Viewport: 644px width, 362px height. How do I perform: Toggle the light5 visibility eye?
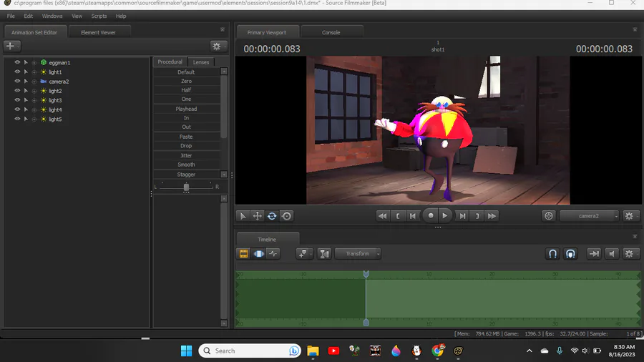pyautogui.click(x=17, y=119)
